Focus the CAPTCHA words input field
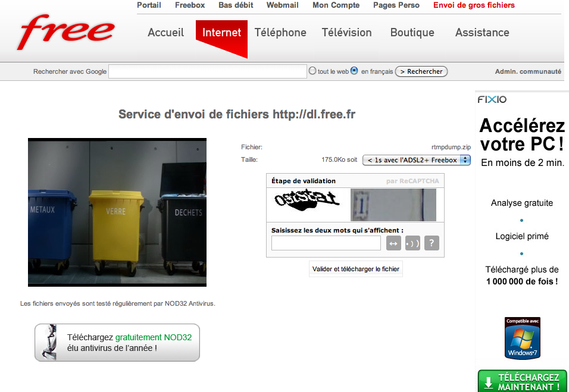This screenshot has height=392, width=569. point(326,243)
